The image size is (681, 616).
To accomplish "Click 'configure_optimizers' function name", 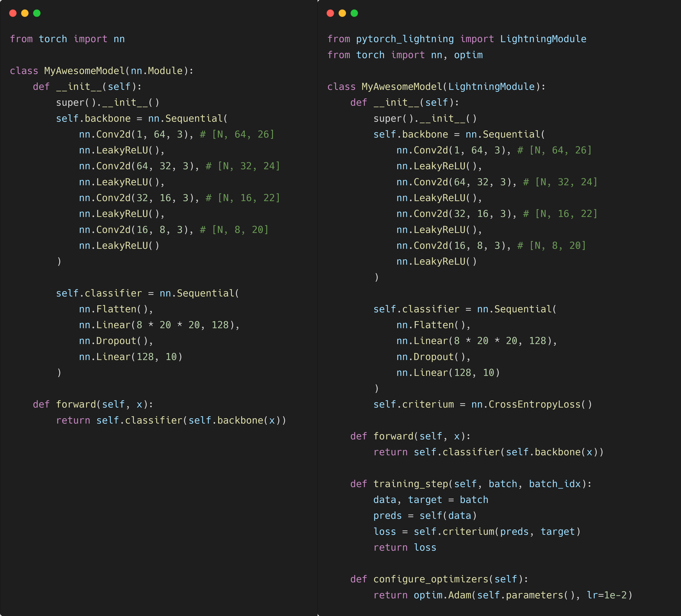I will (431, 579).
